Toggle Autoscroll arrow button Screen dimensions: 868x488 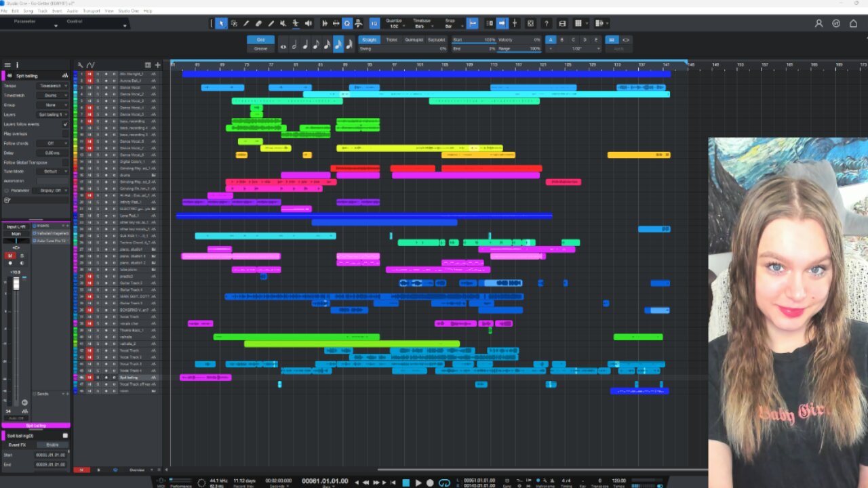502,24
